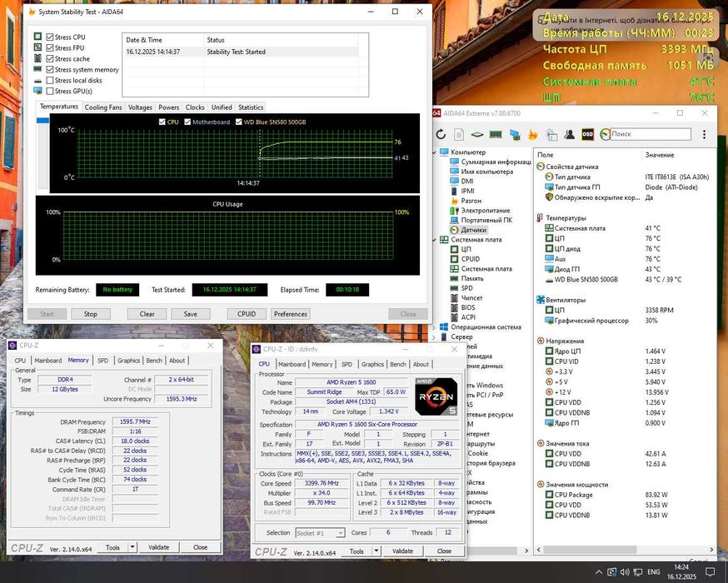Open SPD tab in CPU-Z Memory window

tap(103, 360)
